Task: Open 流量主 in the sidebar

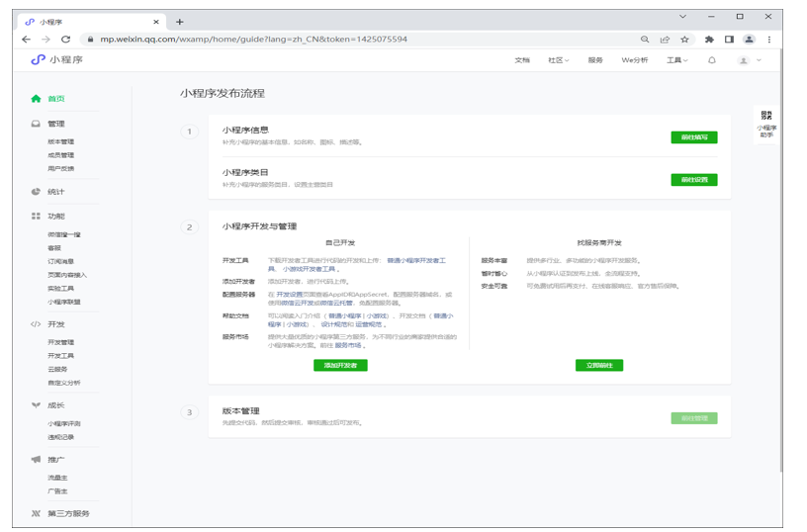Action: (57, 478)
